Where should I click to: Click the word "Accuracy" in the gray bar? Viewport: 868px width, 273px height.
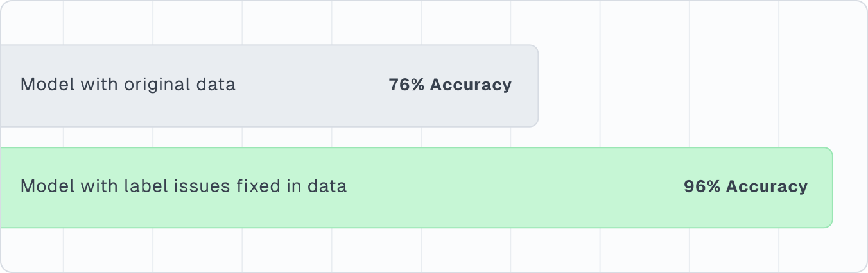[x=471, y=85]
